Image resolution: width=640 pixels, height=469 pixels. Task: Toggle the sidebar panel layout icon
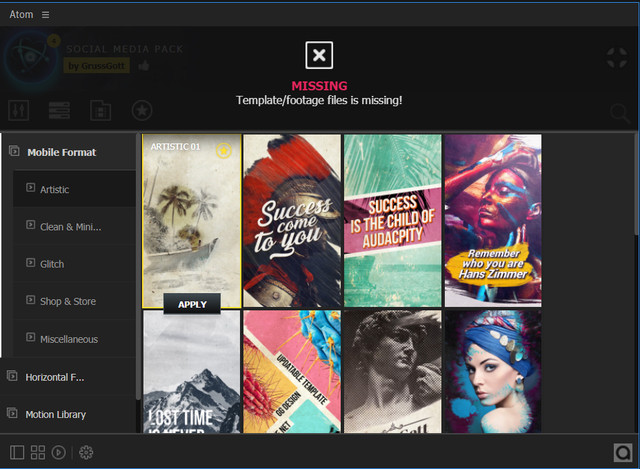17,452
